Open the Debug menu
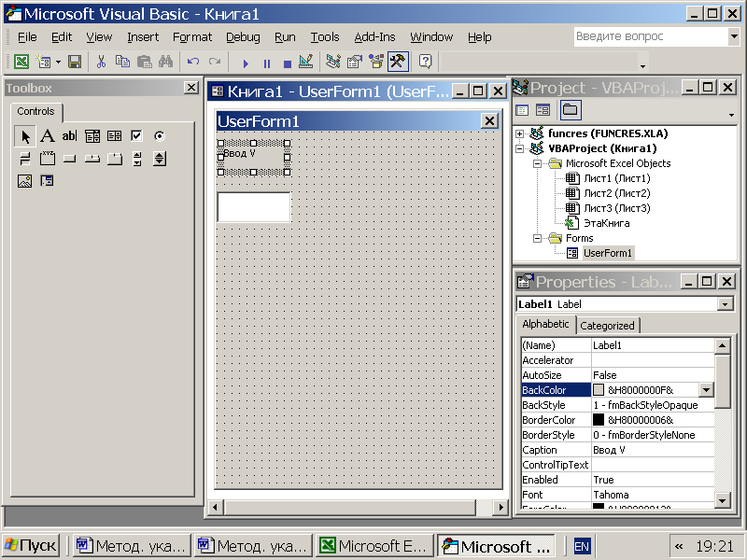 click(243, 37)
